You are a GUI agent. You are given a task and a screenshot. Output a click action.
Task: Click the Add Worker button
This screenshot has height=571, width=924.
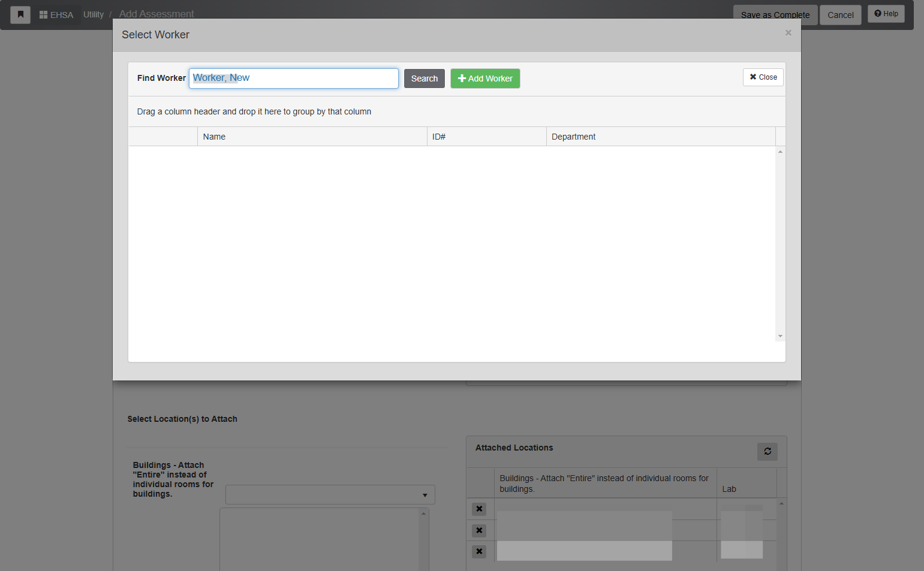485,78
